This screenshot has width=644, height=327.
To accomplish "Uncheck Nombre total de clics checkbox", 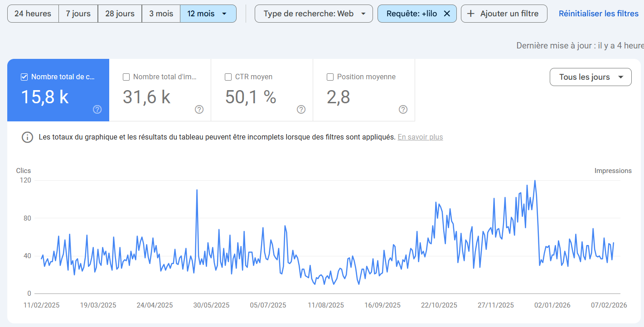I will click(24, 77).
